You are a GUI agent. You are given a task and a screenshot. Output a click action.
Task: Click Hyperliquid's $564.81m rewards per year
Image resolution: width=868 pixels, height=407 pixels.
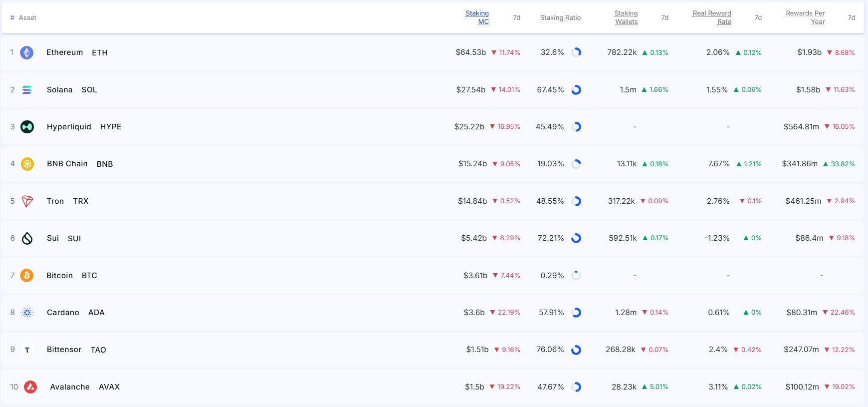pyautogui.click(x=801, y=127)
